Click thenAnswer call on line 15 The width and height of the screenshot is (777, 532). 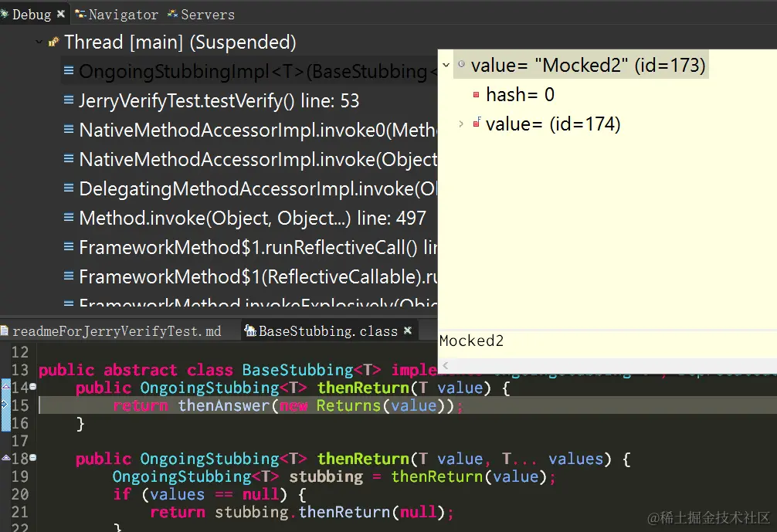(223, 405)
